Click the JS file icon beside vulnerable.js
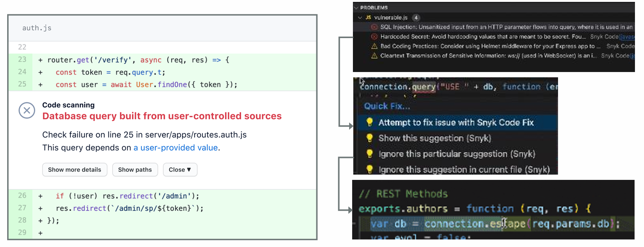Image resolution: width=644 pixels, height=247 pixels. click(368, 17)
